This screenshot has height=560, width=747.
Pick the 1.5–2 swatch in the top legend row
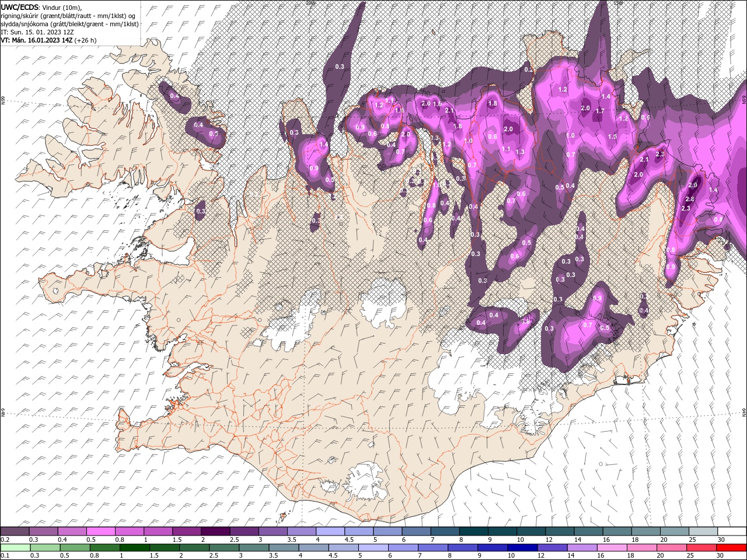186,531
